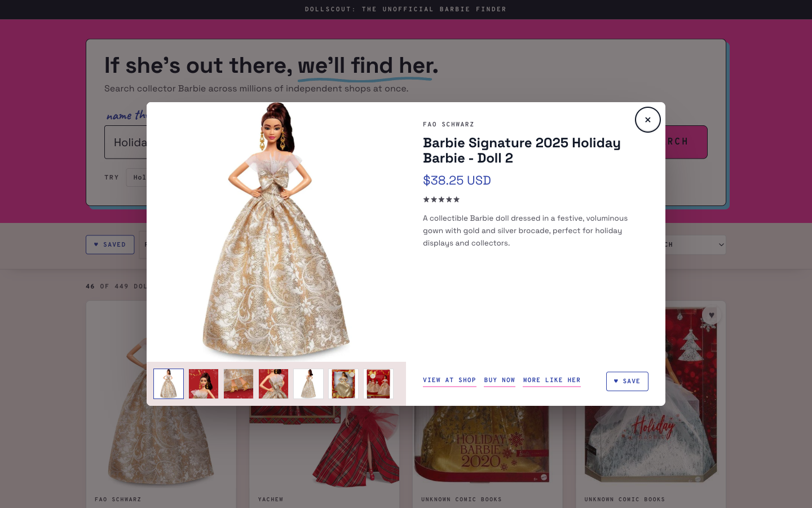Screen dimensions: 812x508
Task: Click the collectible doll description paragraph
Action: 525,231
